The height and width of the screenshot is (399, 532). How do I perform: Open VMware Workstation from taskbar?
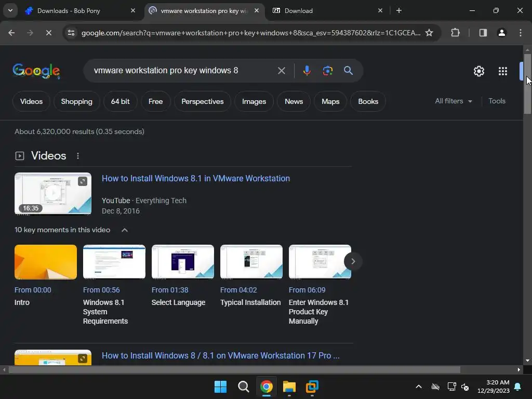(x=312, y=387)
